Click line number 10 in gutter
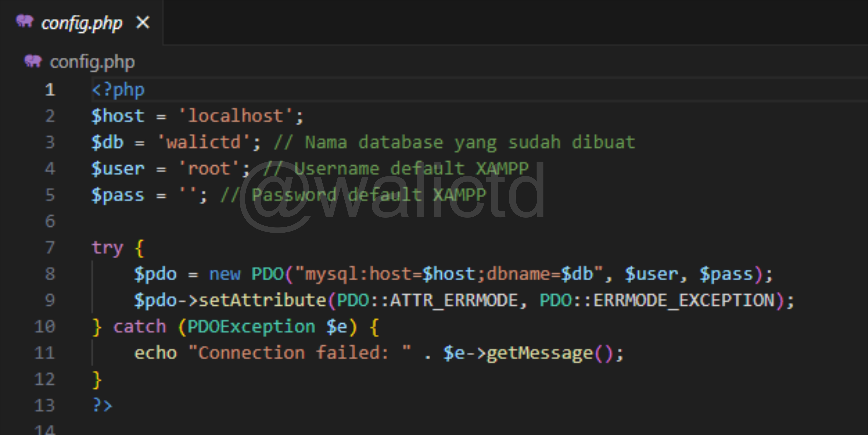This screenshot has width=868, height=435. [x=44, y=327]
